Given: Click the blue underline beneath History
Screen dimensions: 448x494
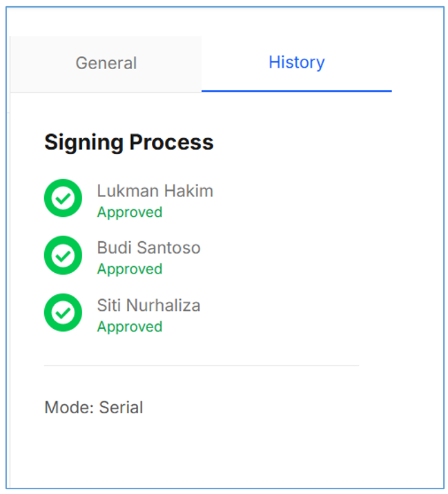Looking at the screenshot, I should [296, 91].
